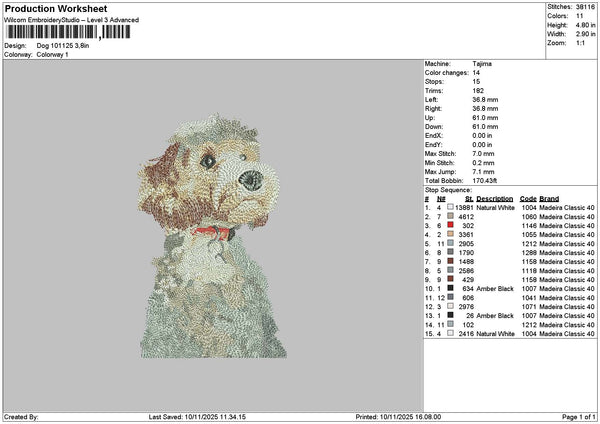Click the red thread swatch in stop 3
Screen dimensions: 600x424
pos(450,225)
